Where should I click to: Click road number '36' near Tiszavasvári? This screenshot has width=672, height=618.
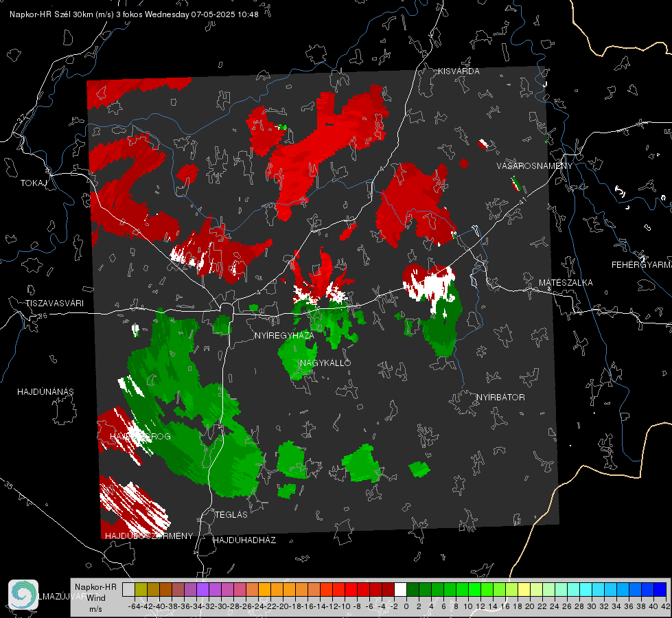click(x=43, y=316)
